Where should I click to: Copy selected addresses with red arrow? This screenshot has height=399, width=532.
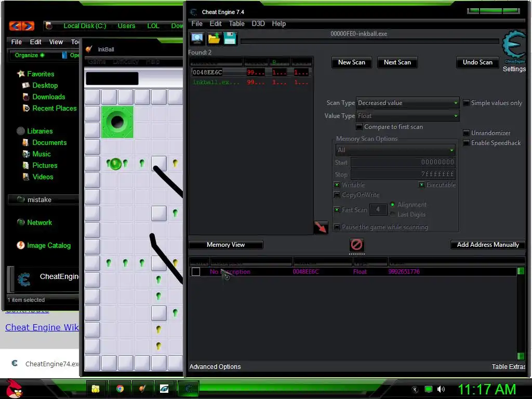coord(321,227)
